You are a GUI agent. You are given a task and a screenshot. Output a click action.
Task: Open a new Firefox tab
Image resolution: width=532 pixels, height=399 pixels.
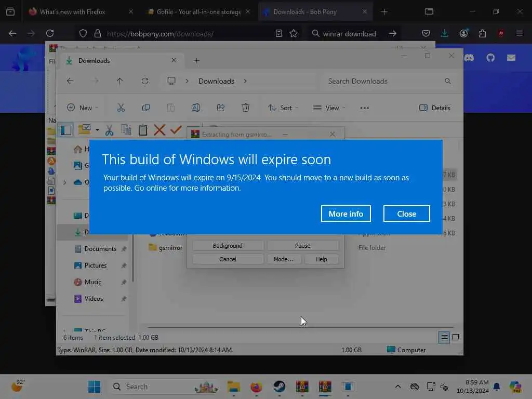[x=384, y=12]
